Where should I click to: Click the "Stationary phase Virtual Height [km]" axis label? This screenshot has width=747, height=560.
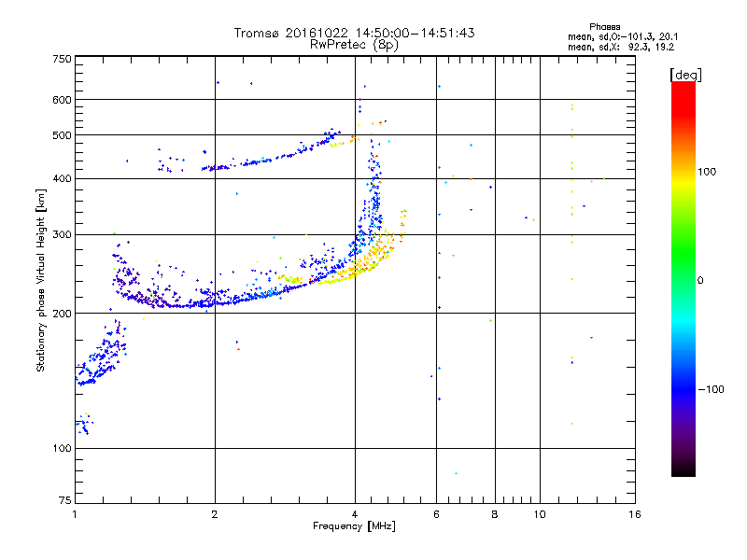click(x=41, y=281)
